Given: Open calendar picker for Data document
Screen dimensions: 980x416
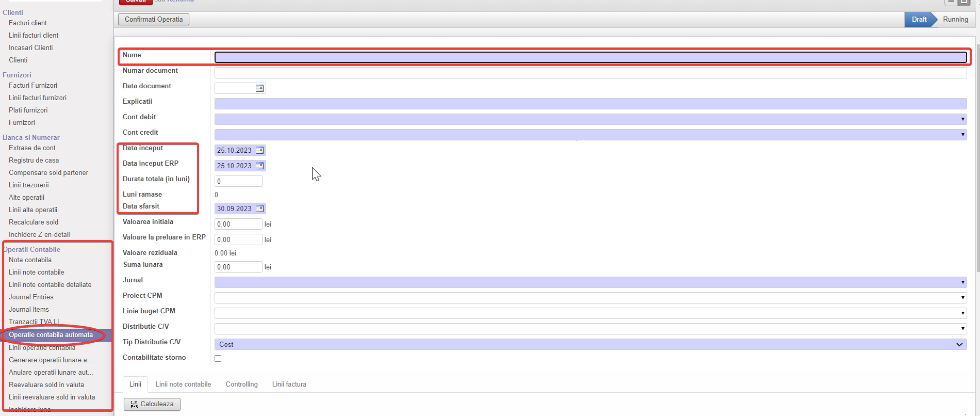Looking at the screenshot, I should tap(259, 88).
